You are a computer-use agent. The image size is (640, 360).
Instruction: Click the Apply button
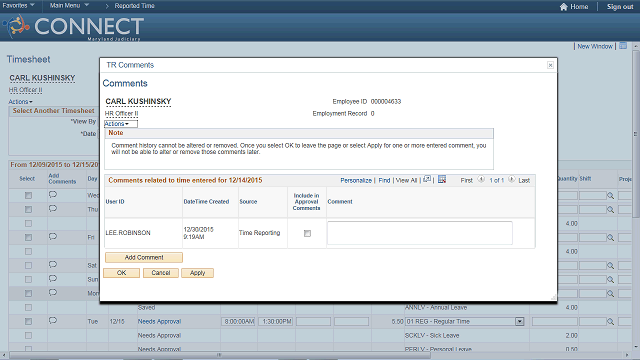tap(197, 273)
